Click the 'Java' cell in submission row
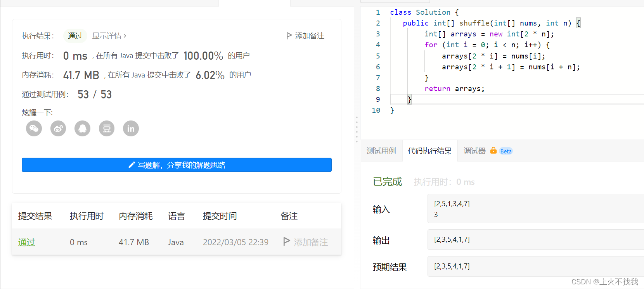 [176, 242]
